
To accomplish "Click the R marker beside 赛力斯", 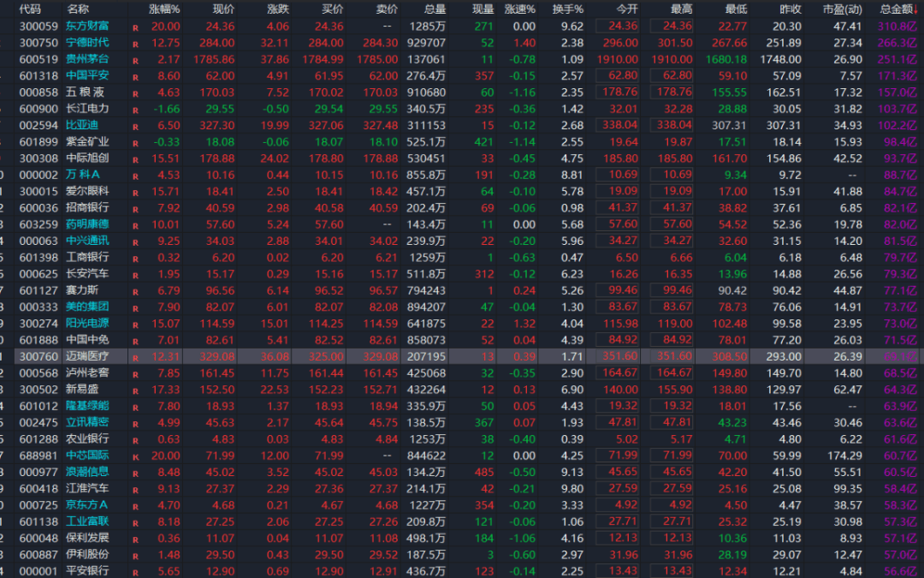I will click(135, 292).
